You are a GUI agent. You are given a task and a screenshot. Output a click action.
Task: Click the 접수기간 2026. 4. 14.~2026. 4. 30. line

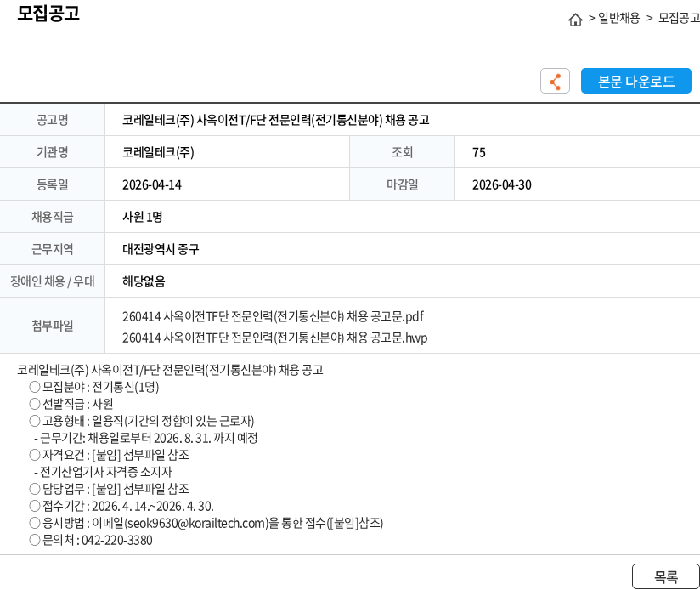(x=121, y=506)
